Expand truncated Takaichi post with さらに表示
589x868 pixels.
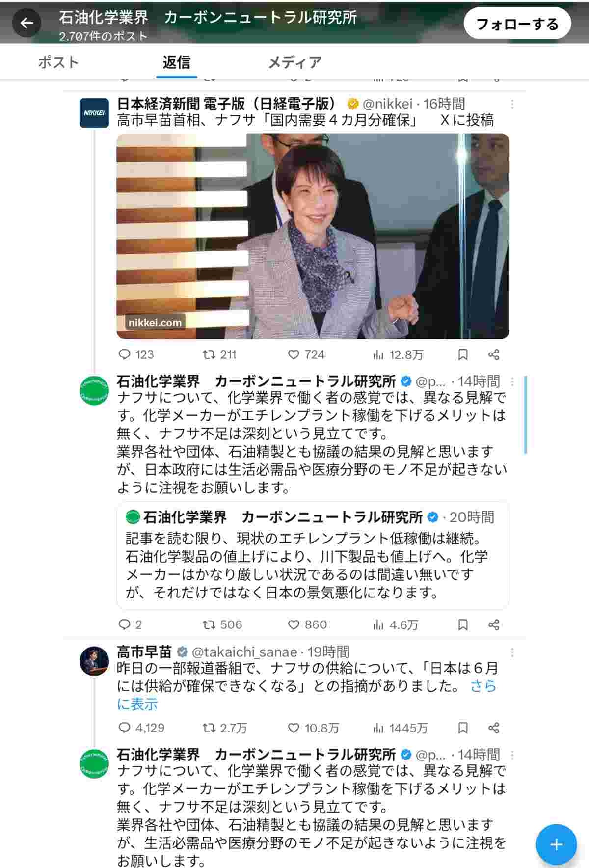coord(306,695)
